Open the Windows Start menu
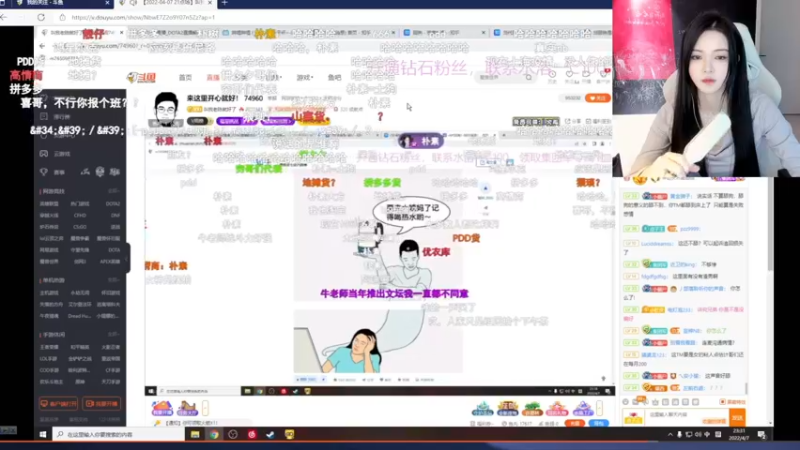The width and height of the screenshot is (800, 450). coord(43,434)
